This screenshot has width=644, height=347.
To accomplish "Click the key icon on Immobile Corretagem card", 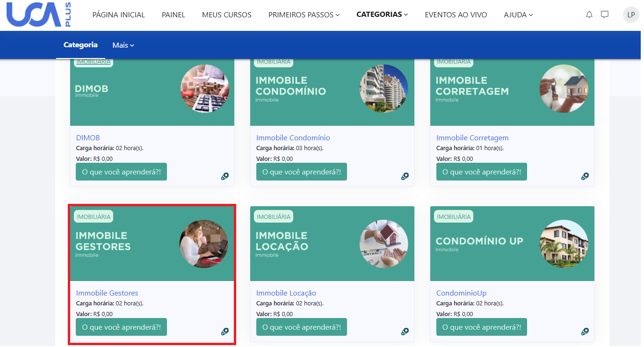I will [585, 176].
